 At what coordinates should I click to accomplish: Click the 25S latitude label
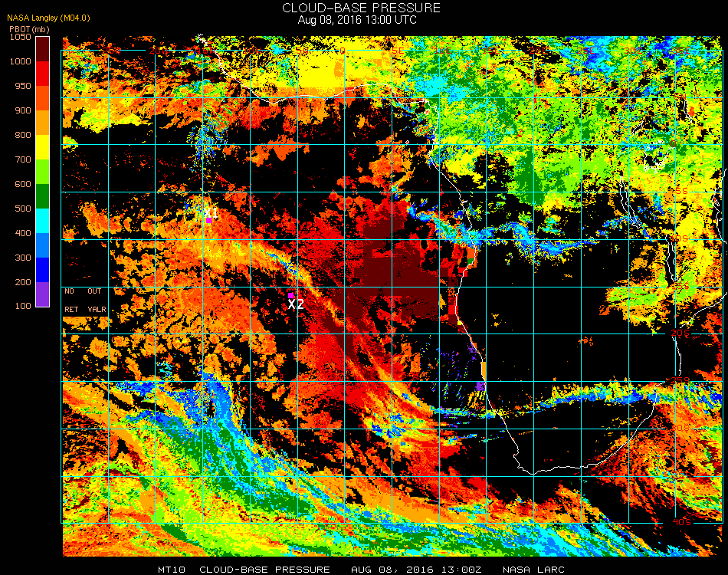point(680,380)
